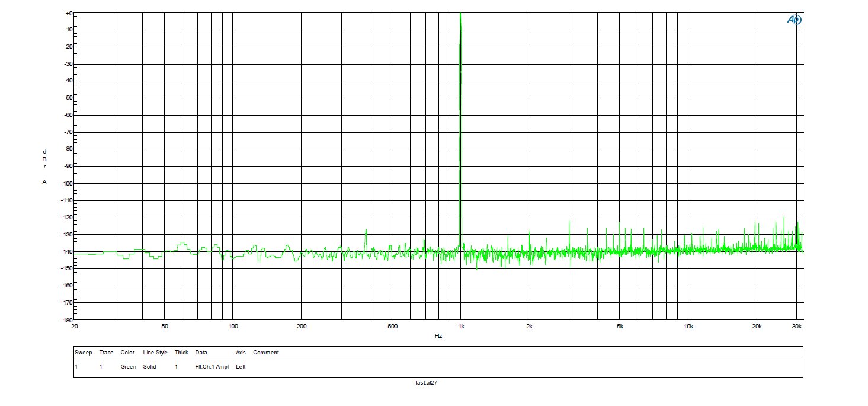Click the -120 vertical axis label
Image resolution: width=868 pixels, height=406 pixels.
click(x=66, y=218)
